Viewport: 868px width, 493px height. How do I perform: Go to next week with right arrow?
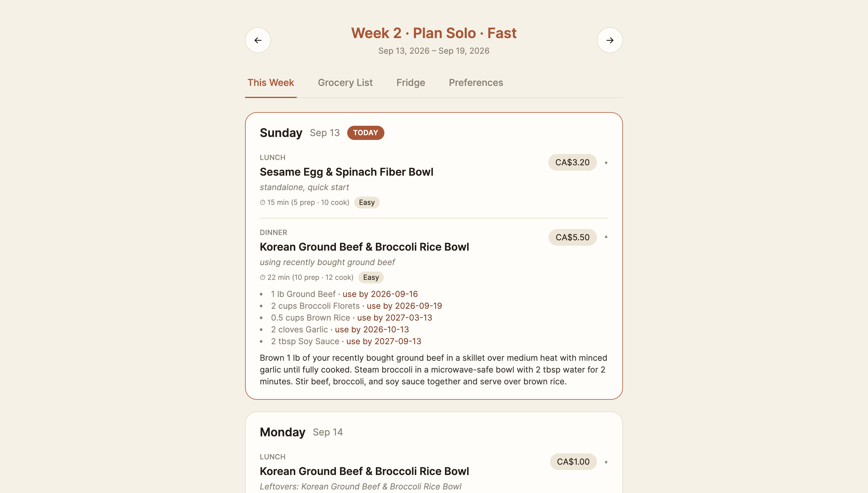610,40
